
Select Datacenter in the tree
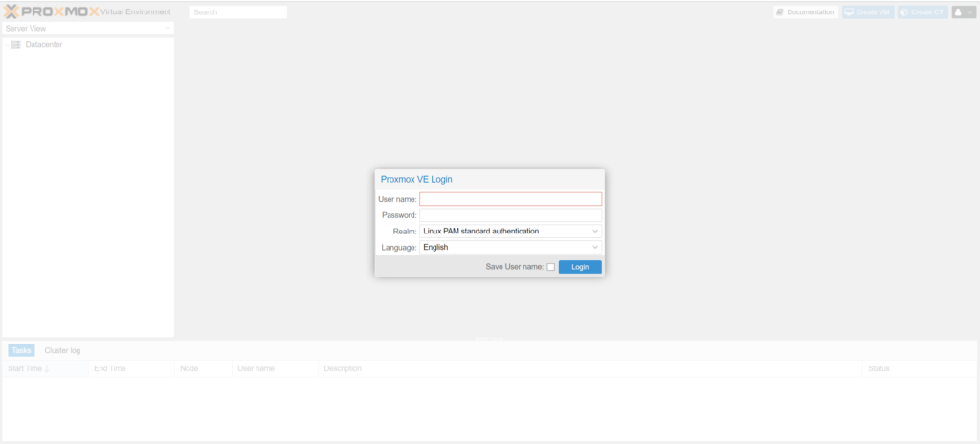pyautogui.click(x=44, y=44)
